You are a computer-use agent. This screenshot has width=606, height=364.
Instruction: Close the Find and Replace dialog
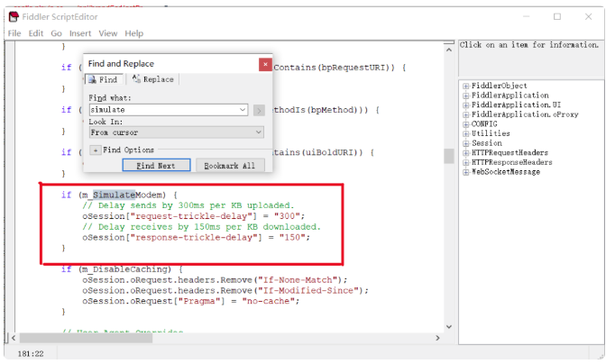[265, 65]
